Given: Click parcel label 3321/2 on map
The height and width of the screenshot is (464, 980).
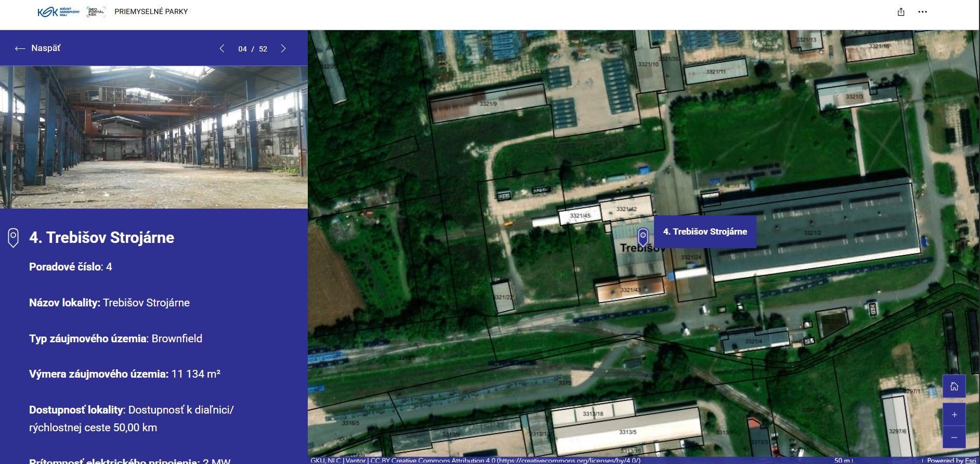Looking at the screenshot, I should pyautogui.click(x=812, y=233).
